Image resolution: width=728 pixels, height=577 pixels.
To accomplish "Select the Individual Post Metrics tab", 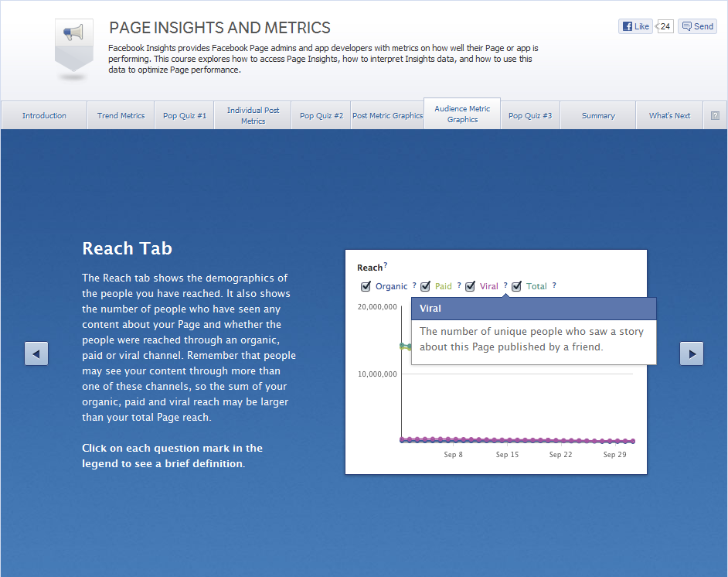I will point(253,115).
